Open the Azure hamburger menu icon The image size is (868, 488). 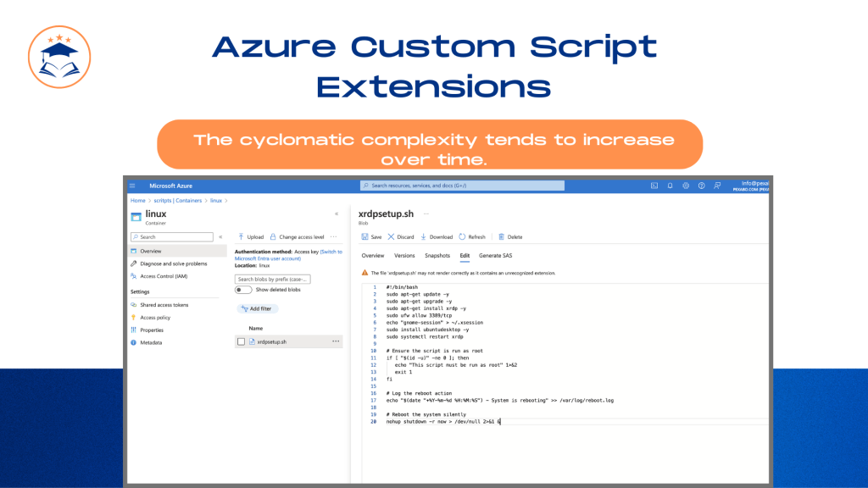coord(132,186)
